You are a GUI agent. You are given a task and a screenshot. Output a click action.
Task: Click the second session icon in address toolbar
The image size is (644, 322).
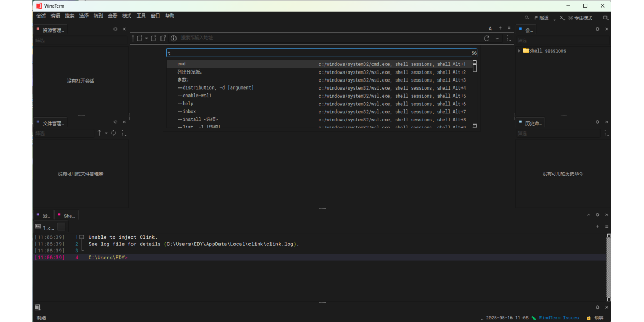[x=153, y=38]
